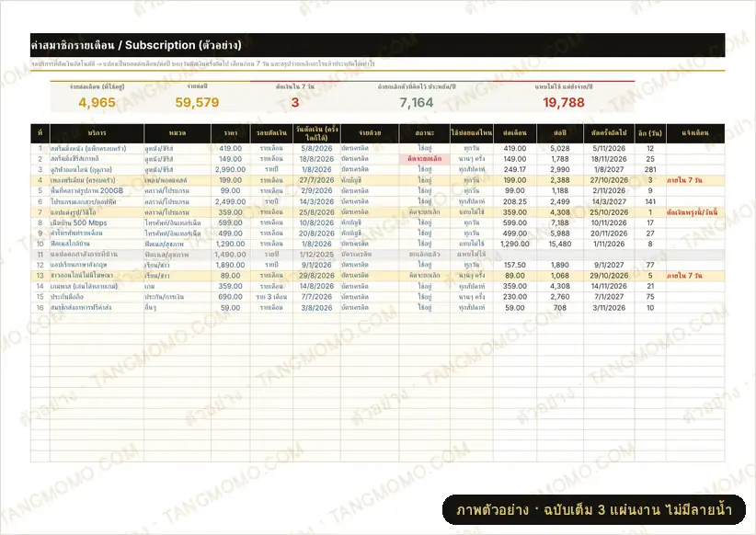
Task: Select the savings summary value 7,164
Action: pyautogui.click(x=416, y=102)
